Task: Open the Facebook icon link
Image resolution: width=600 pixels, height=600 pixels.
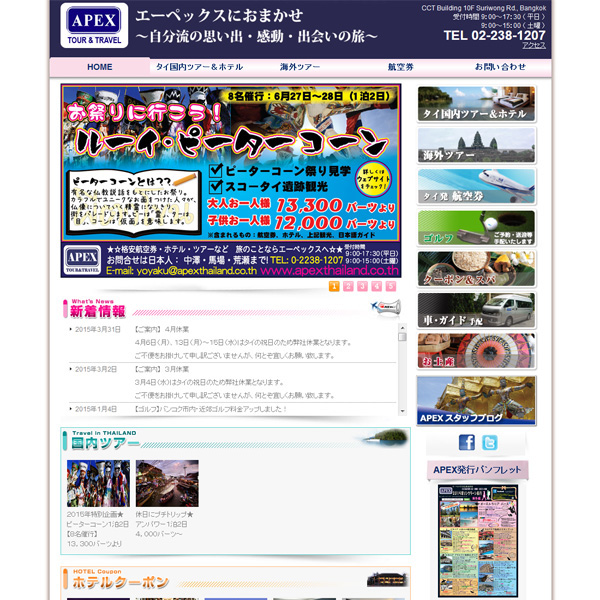Action: point(466,442)
